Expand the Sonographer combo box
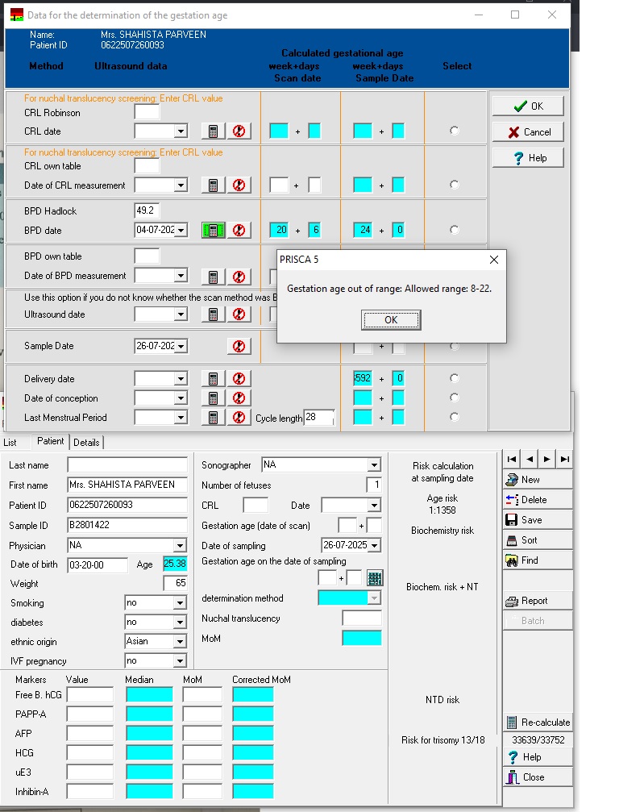 [374, 465]
